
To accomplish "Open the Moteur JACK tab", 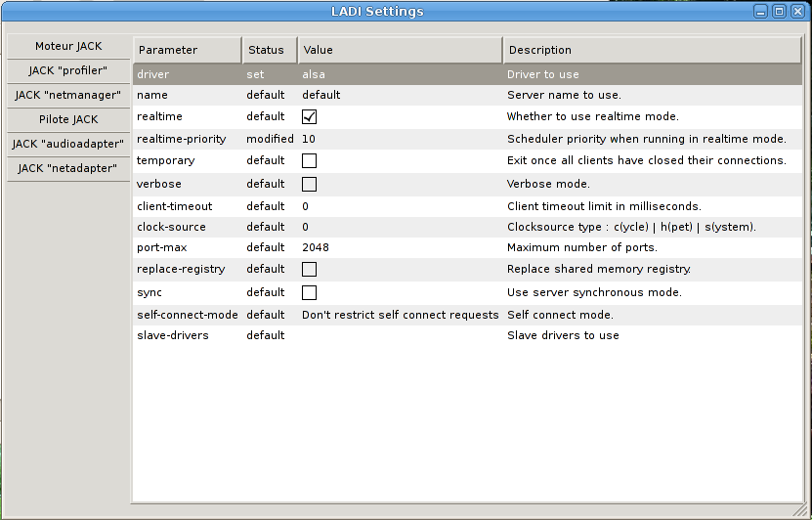I will point(68,46).
